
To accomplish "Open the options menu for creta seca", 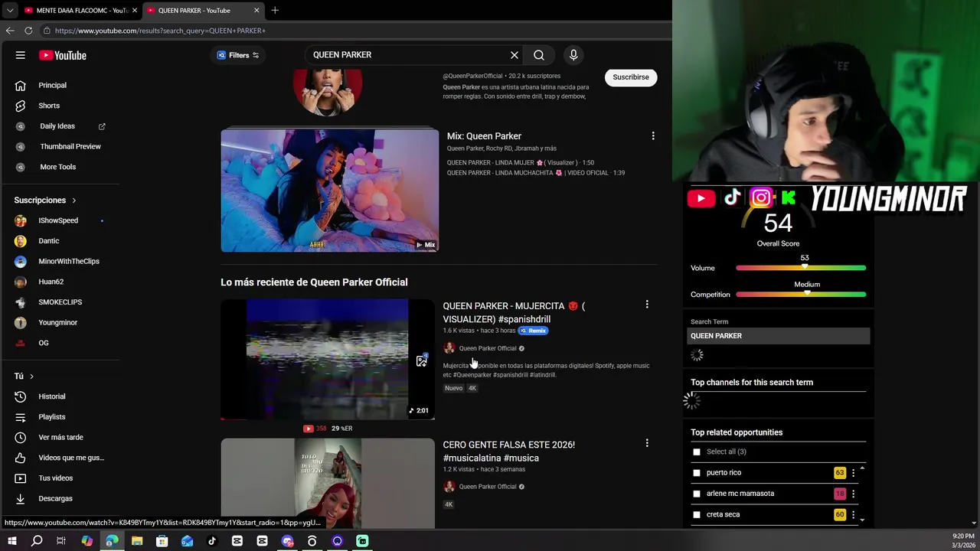I will click(x=853, y=515).
